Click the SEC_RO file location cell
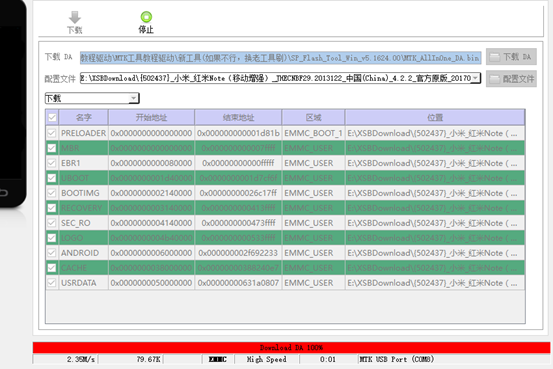The height and width of the screenshot is (369, 553). 435,223
